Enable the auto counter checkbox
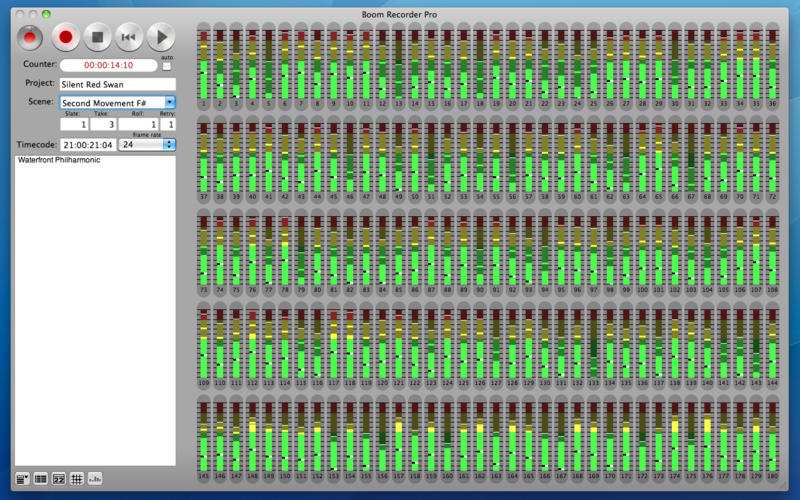Screen dimensions: 800x500 pos(167,66)
